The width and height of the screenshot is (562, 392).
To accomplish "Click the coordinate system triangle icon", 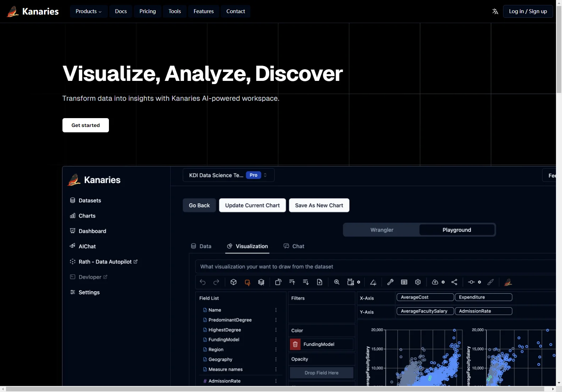I will pos(373,282).
